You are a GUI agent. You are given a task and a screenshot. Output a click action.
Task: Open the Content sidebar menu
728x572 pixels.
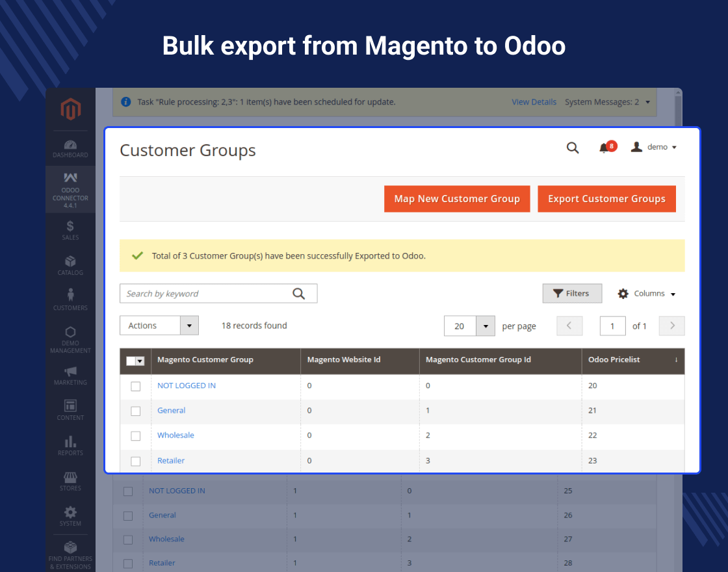coord(70,410)
